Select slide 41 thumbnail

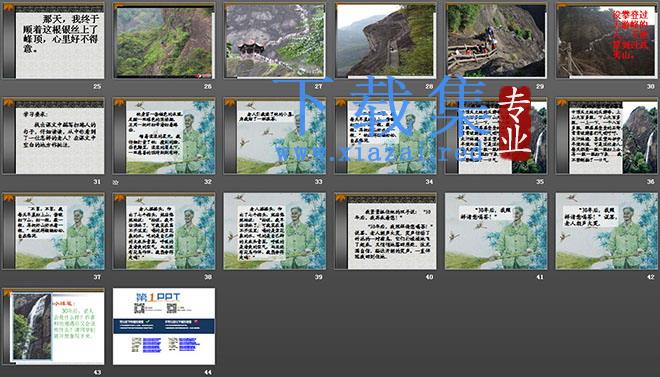[x=496, y=231]
